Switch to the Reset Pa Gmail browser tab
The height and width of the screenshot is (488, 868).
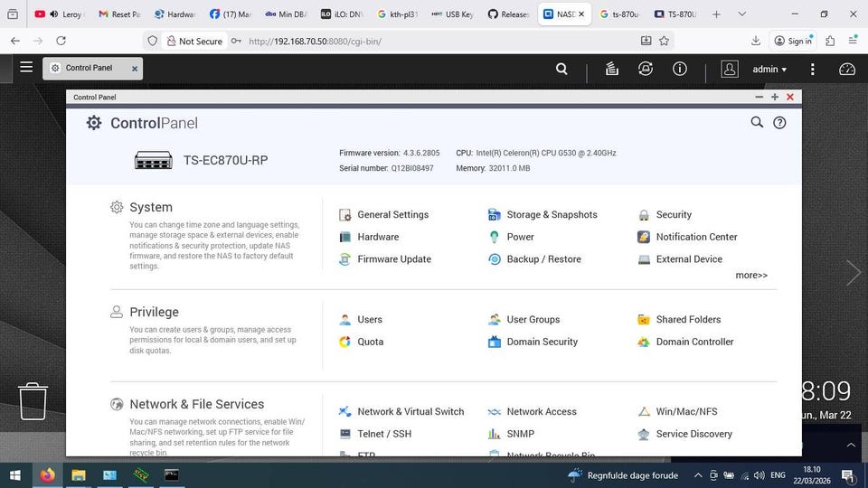(119, 14)
